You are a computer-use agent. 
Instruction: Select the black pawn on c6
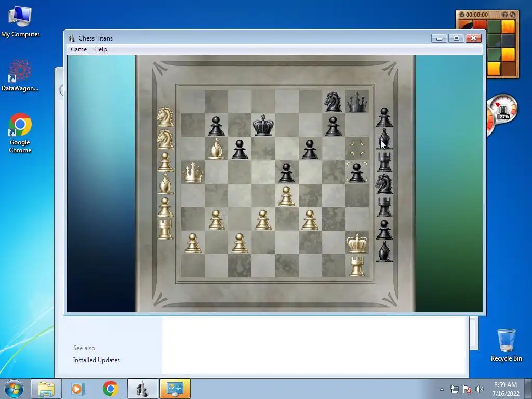coord(240,149)
